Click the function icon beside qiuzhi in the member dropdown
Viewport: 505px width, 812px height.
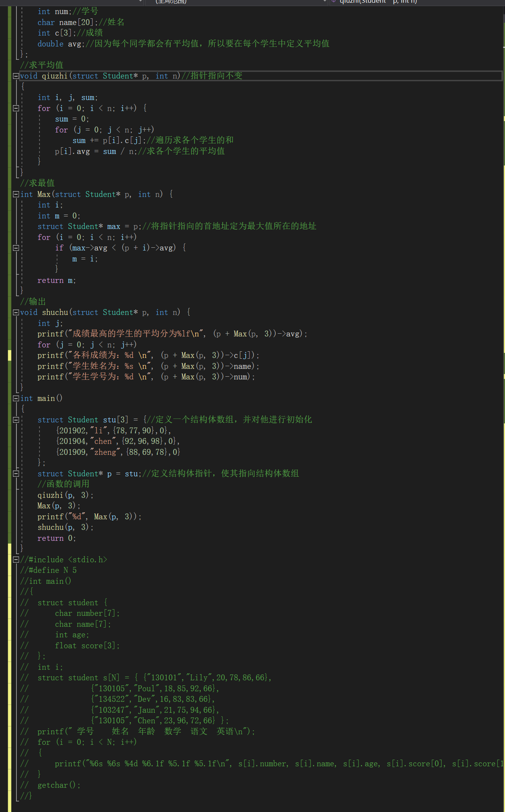(334, 2)
